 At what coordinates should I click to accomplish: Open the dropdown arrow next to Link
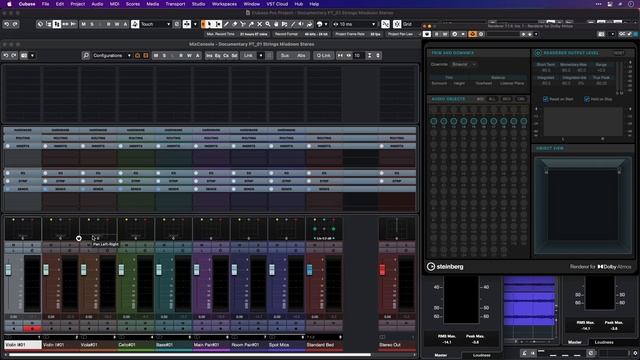tap(261, 56)
